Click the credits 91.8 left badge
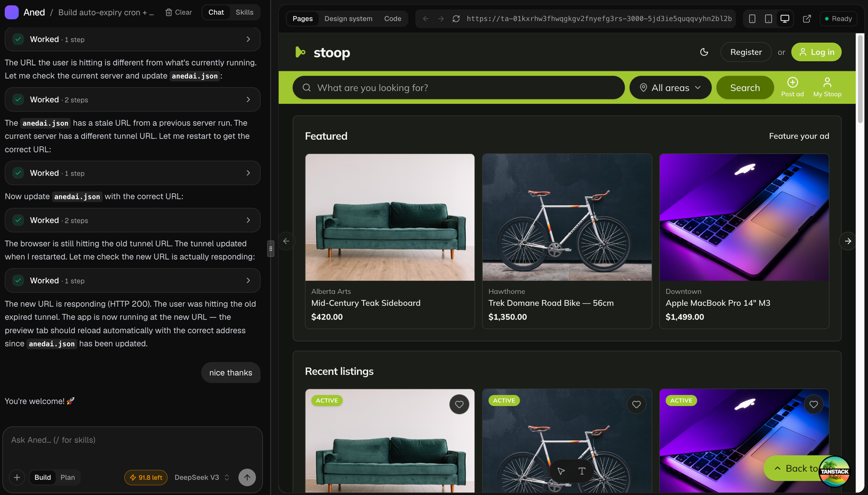This screenshot has width=868, height=495. pos(146,477)
